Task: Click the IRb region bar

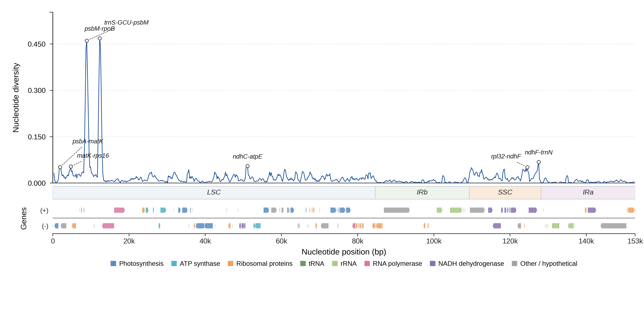Action: (422, 193)
